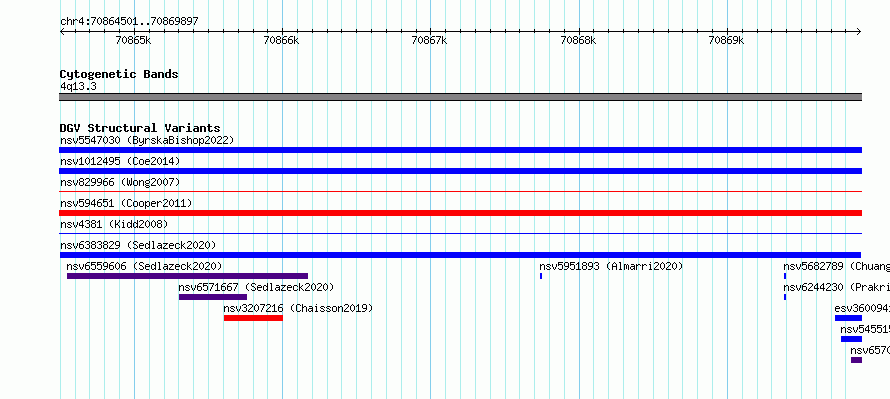Open variant label nsv6559606 (Sedlazeck2020)
The image size is (890, 399).
pyautogui.click(x=144, y=266)
